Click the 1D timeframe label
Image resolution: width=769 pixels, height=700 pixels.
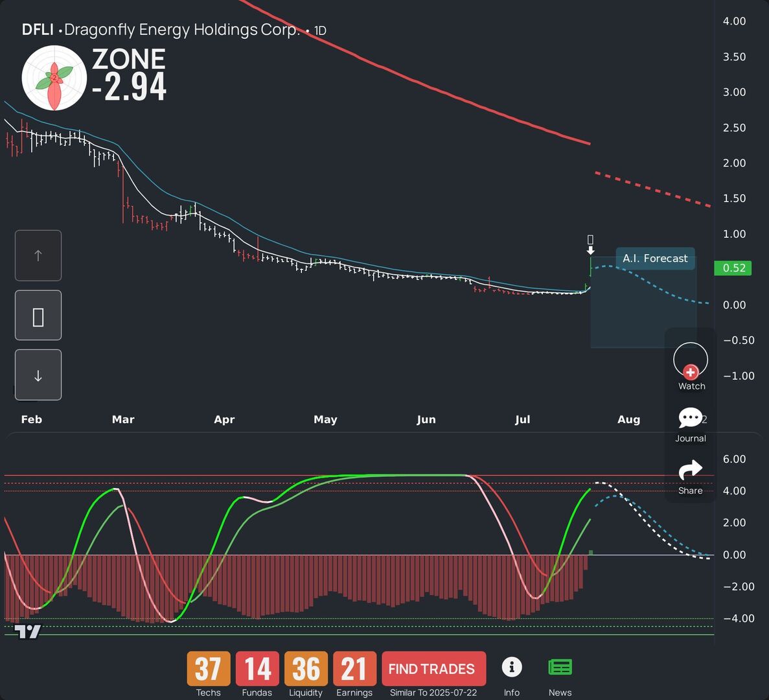(x=320, y=31)
